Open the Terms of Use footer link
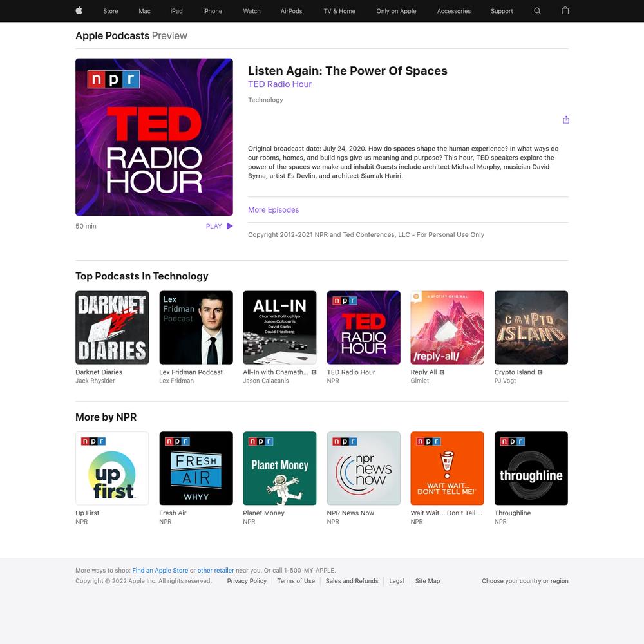Viewport: 644px width, 644px height. (x=296, y=581)
